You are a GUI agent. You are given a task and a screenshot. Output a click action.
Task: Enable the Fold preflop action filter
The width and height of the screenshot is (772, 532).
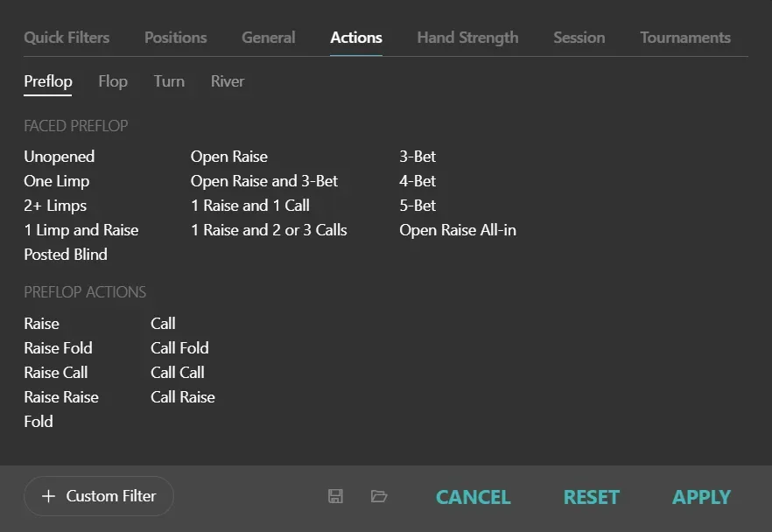click(x=39, y=421)
